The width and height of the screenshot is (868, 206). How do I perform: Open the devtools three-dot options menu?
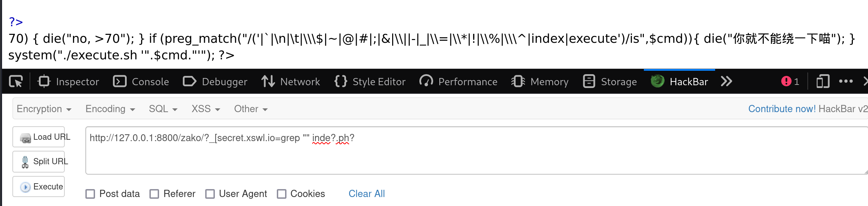click(x=846, y=82)
